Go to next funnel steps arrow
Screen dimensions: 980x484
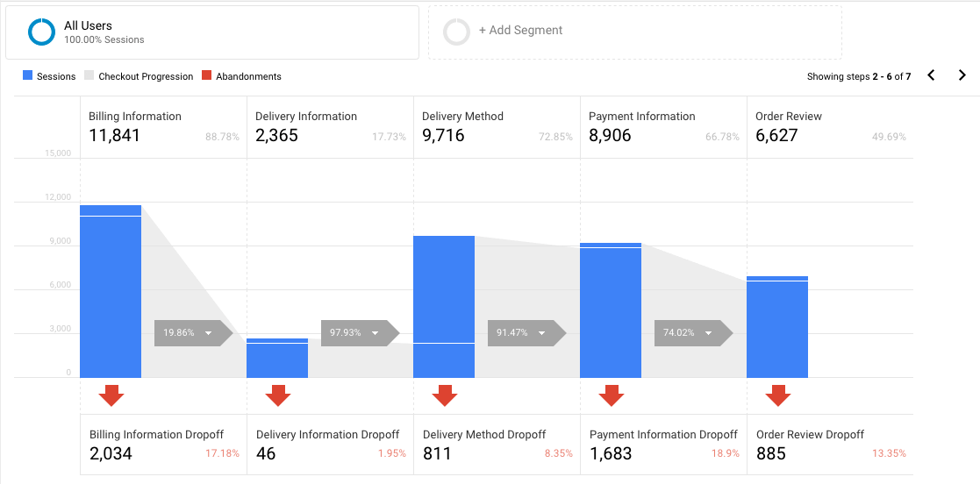pyautogui.click(x=962, y=75)
